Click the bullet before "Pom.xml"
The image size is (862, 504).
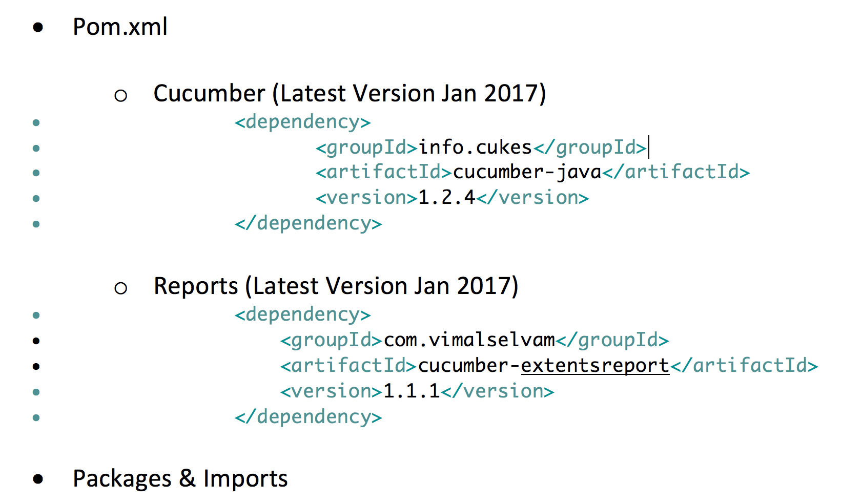(x=38, y=27)
